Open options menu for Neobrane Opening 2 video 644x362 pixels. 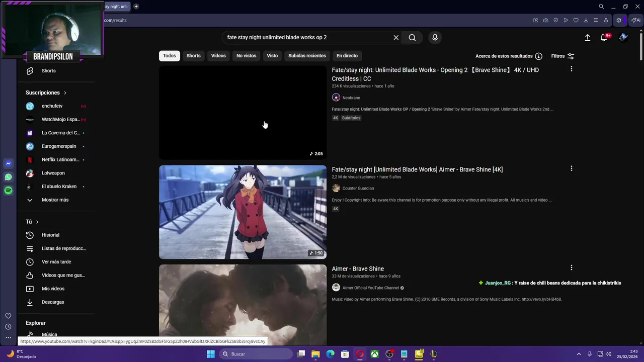pyautogui.click(x=571, y=69)
